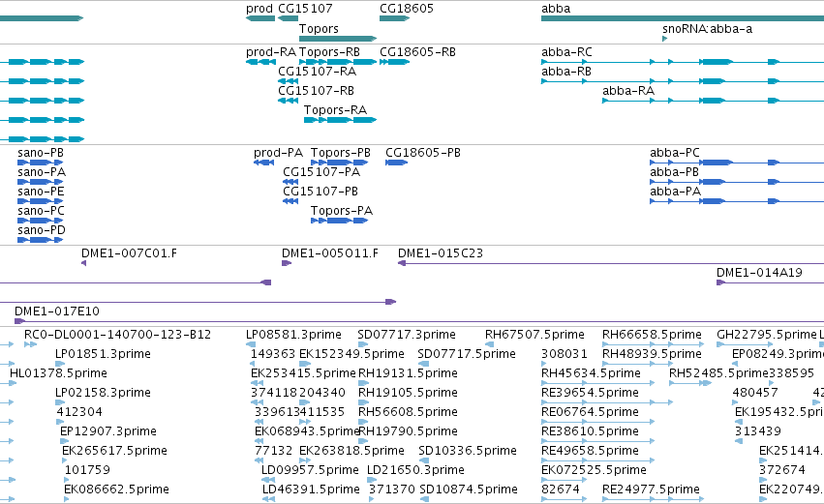Click the sano-PD protein label
The image size is (824, 504).
point(42,230)
